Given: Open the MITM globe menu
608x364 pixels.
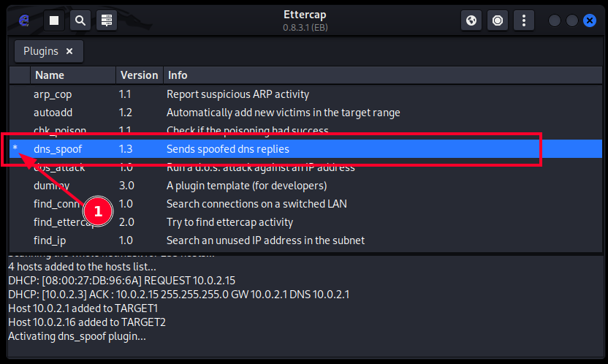Looking at the screenshot, I should 471,20.
